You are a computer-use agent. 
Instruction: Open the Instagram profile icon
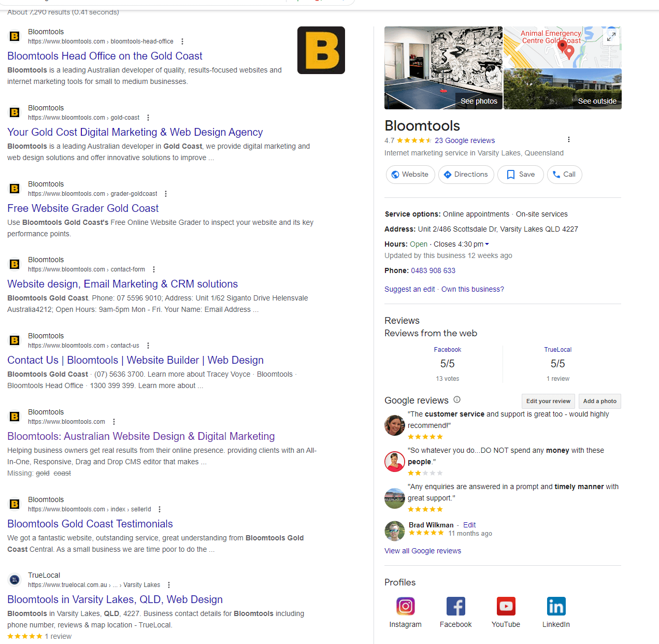tap(405, 606)
